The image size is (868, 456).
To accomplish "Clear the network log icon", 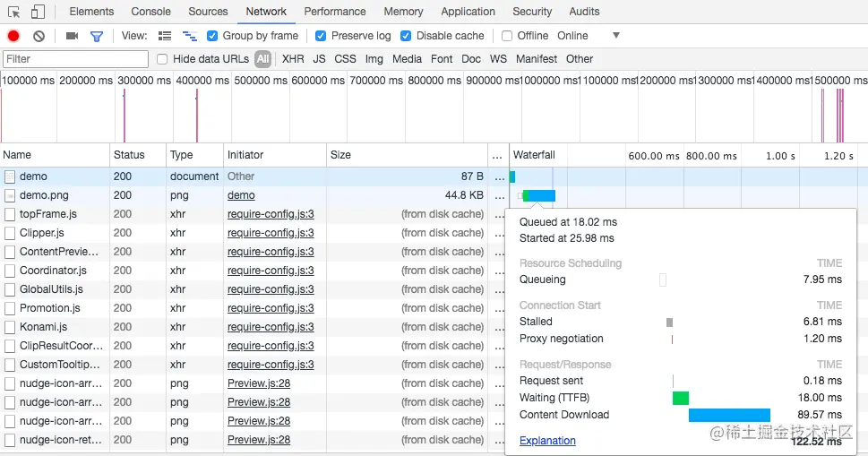I will coord(39,36).
